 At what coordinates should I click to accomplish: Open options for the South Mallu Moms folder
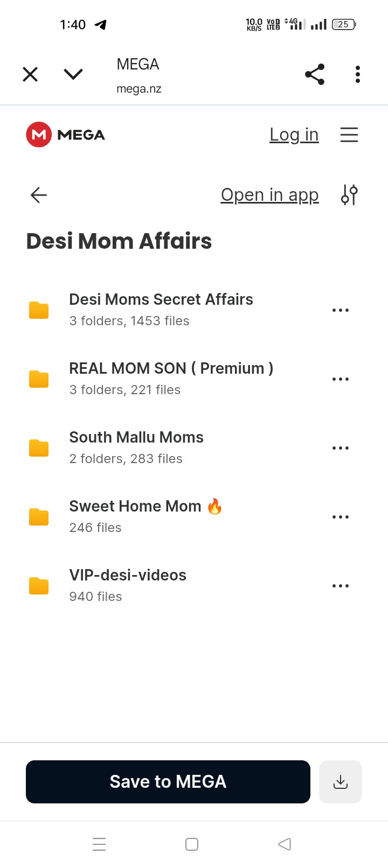click(x=341, y=448)
